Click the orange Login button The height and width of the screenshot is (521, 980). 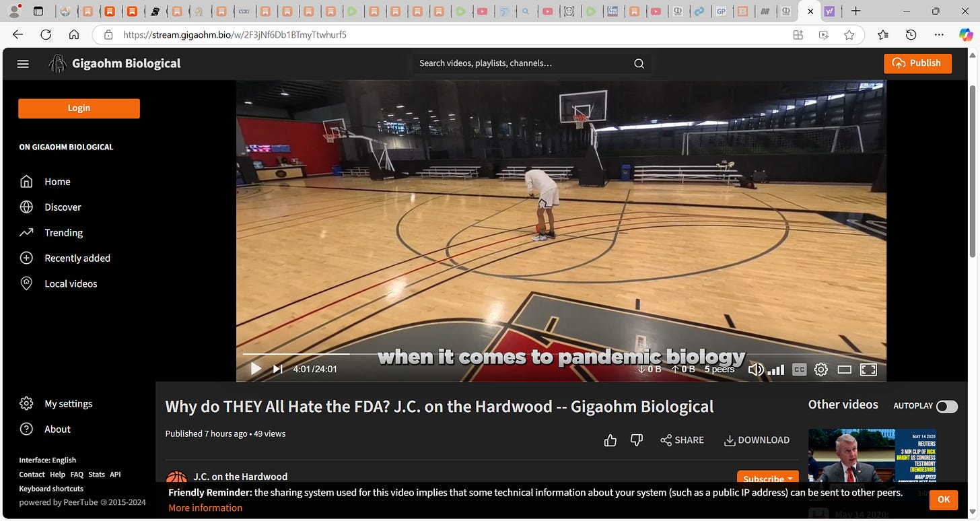tap(79, 108)
